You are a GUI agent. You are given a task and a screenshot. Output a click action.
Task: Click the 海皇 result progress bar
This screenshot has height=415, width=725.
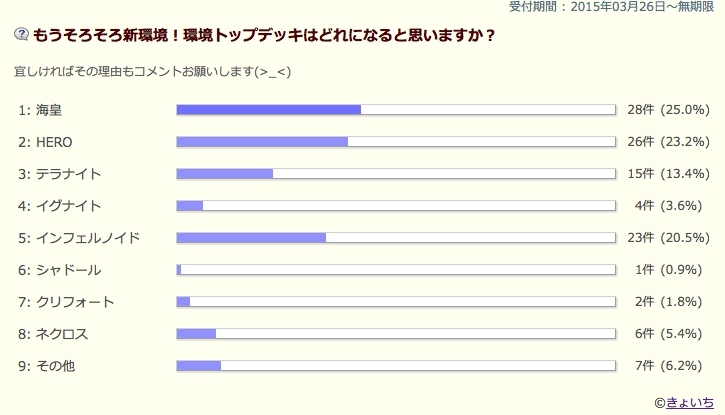[395, 109]
